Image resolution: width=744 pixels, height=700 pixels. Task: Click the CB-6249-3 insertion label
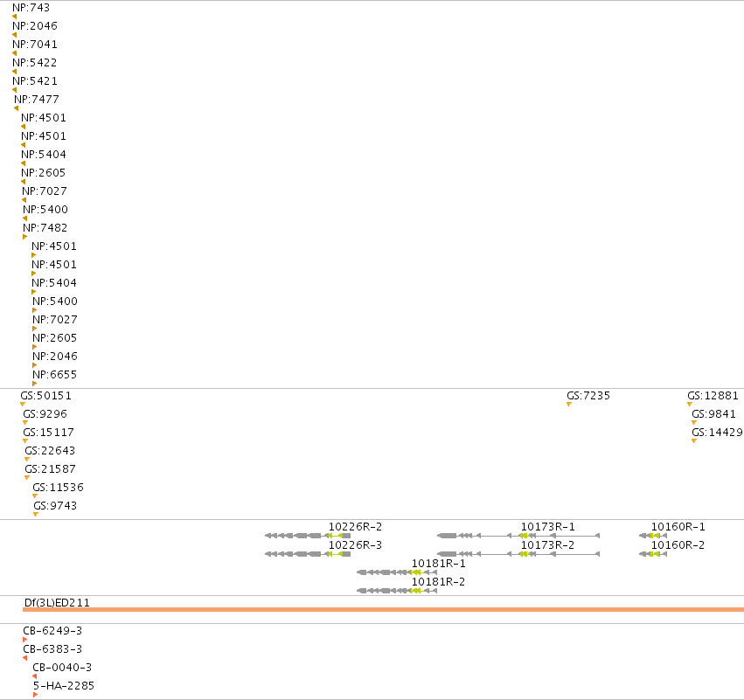point(52,631)
